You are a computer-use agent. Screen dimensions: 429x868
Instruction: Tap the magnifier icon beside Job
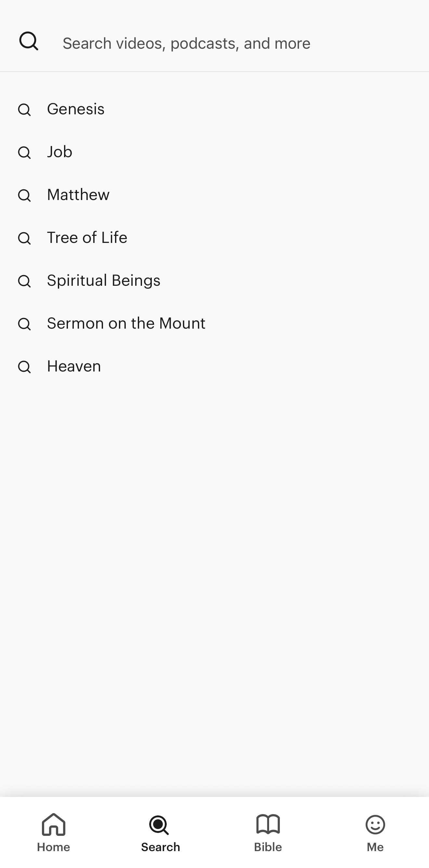coord(24,153)
